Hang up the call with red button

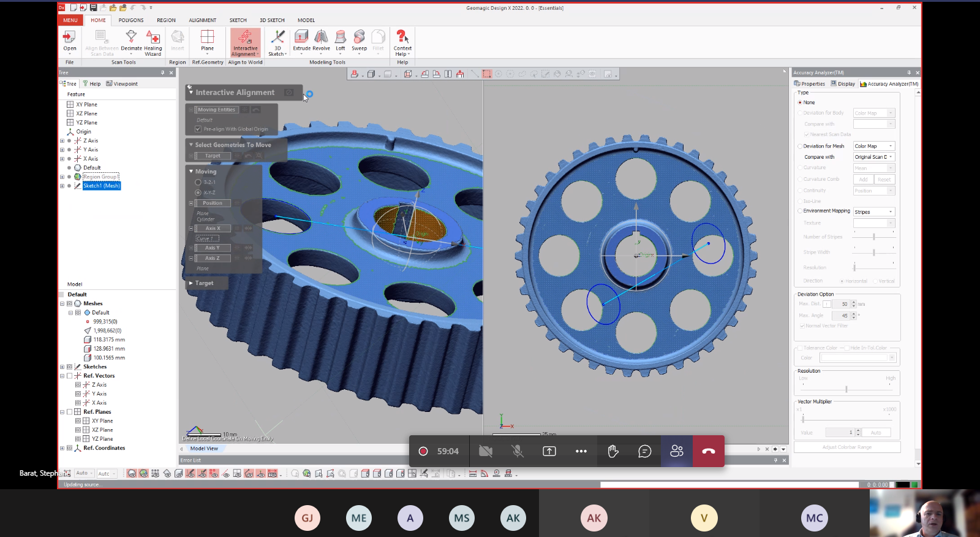708,451
